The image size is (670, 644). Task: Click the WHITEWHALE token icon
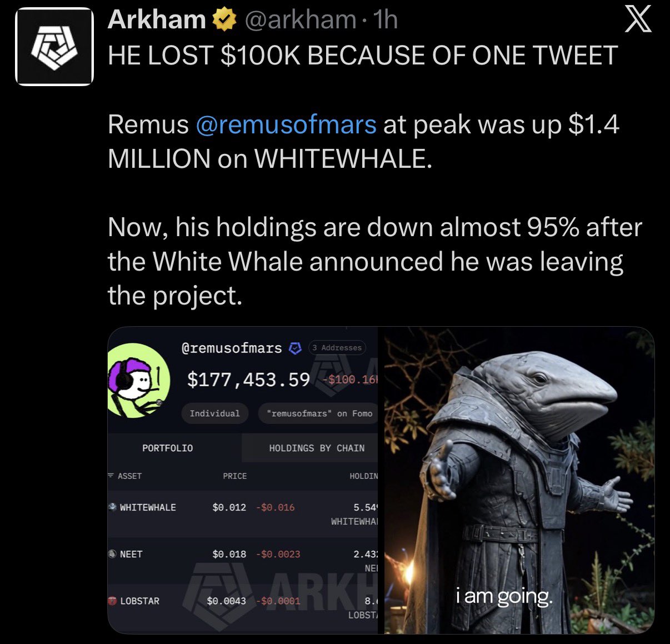(x=112, y=507)
